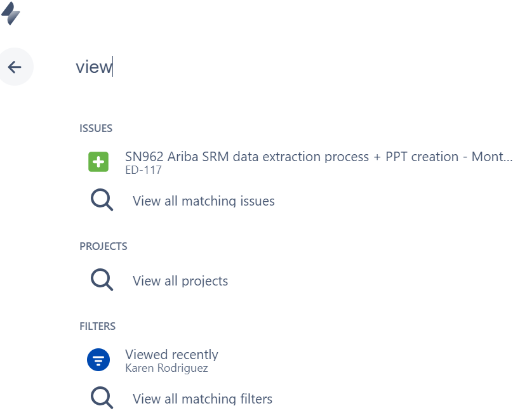Click the Karen Rodriguez owner name

pyautogui.click(x=166, y=368)
